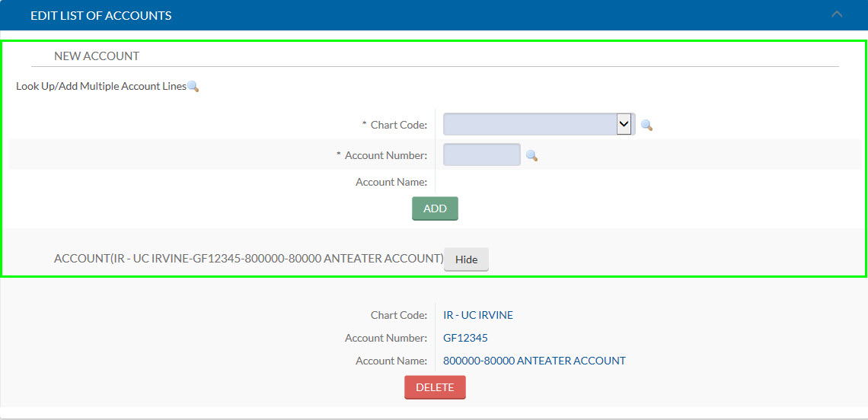Click the Chart Code lookup magnifier icon
The width and height of the screenshot is (868, 420).
[646, 125]
